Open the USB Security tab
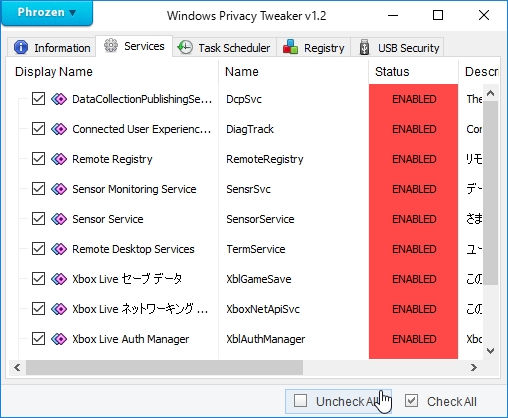The image size is (508, 418). click(398, 48)
